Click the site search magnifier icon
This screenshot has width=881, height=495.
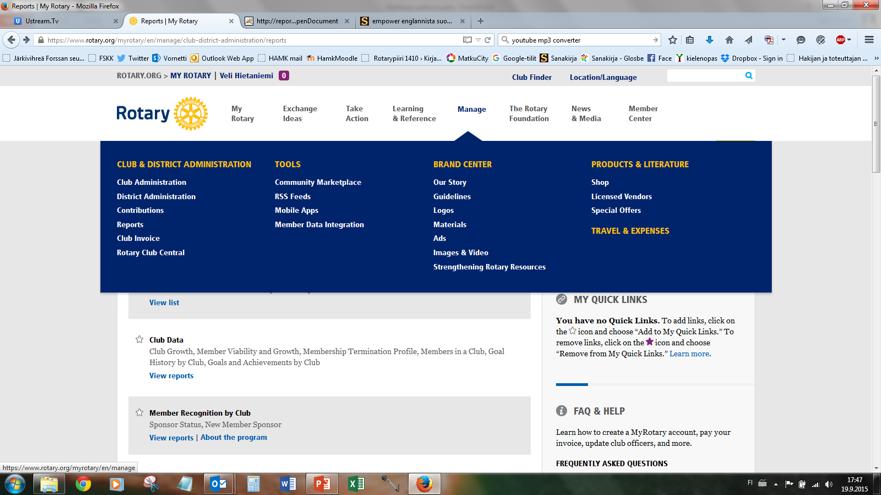coord(748,75)
